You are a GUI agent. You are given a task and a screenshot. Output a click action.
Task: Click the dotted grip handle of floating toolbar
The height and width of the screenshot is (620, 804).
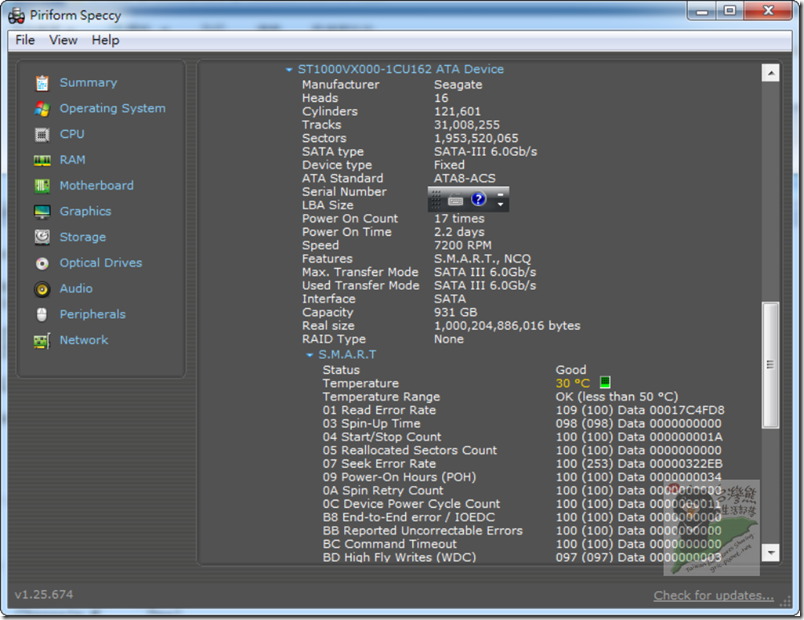pyautogui.click(x=435, y=199)
